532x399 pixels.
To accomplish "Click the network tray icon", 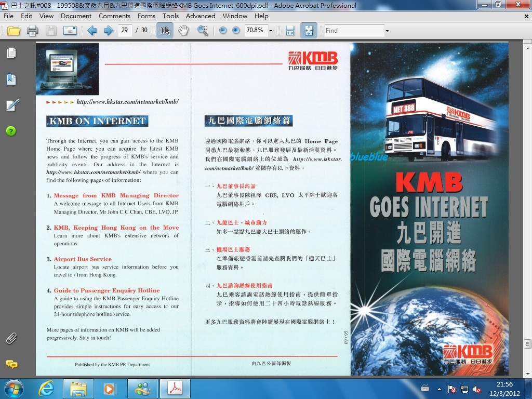I will coord(464,389).
